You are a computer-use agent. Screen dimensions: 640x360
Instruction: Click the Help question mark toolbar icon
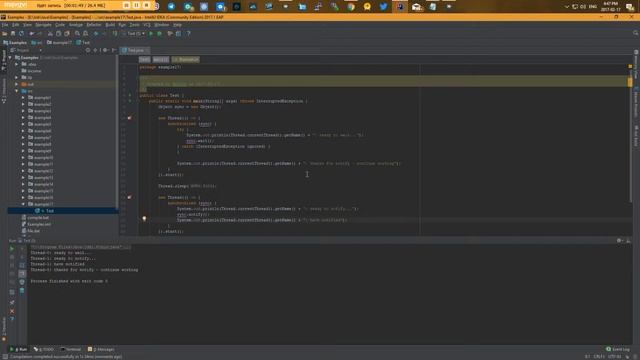click(x=188, y=33)
